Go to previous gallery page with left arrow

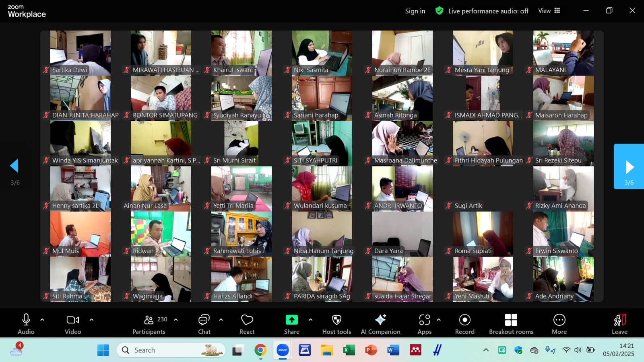pos(15,167)
